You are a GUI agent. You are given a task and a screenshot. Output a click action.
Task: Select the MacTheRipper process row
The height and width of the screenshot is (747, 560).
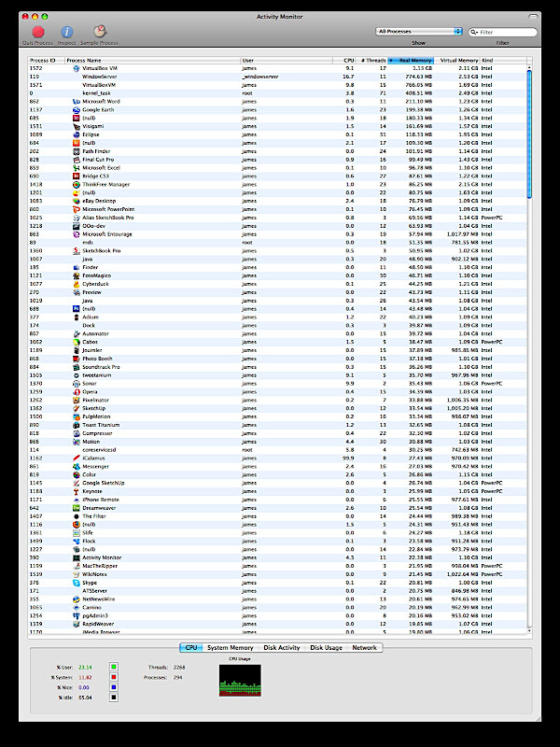click(x=277, y=566)
